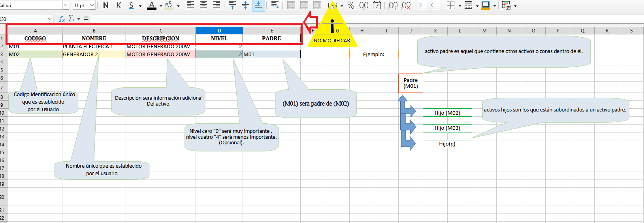Open the borders dropdown arrow

(460, 6)
